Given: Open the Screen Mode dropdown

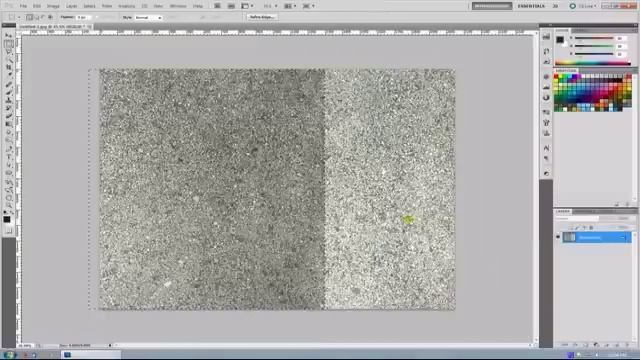Looking at the screenshot, I should (308, 6).
